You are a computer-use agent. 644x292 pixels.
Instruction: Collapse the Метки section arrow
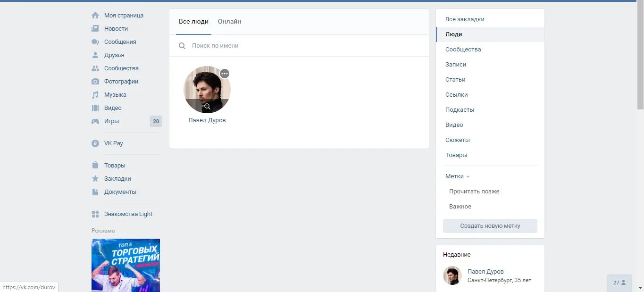[x=468, y=176]
